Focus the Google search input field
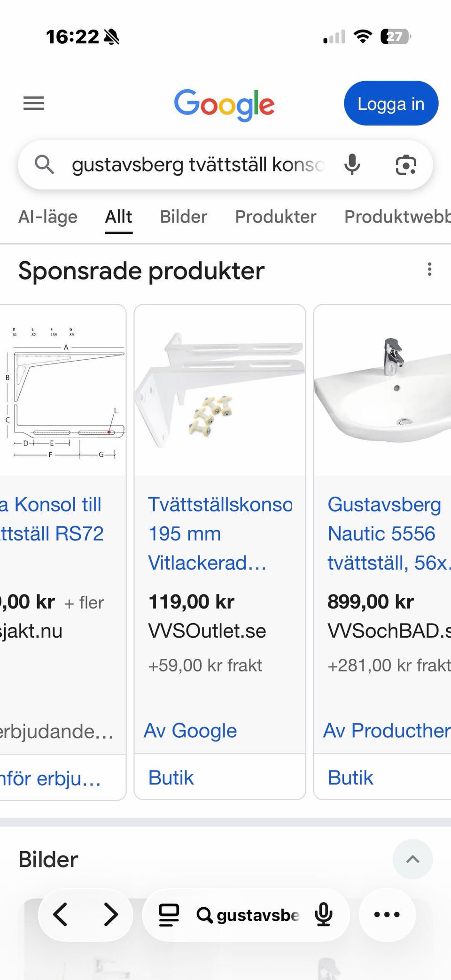 (197, 165)
